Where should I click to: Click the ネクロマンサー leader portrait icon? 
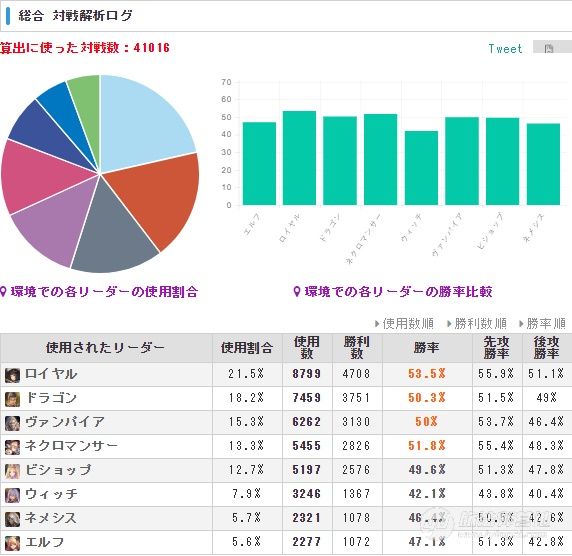pyautogui.click(x=12, y=447)
